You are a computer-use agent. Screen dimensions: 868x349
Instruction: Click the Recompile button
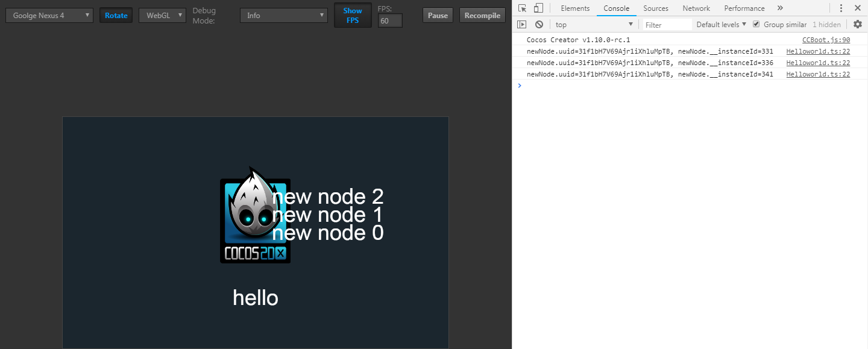pyautogui.click(x=482, y=15)
